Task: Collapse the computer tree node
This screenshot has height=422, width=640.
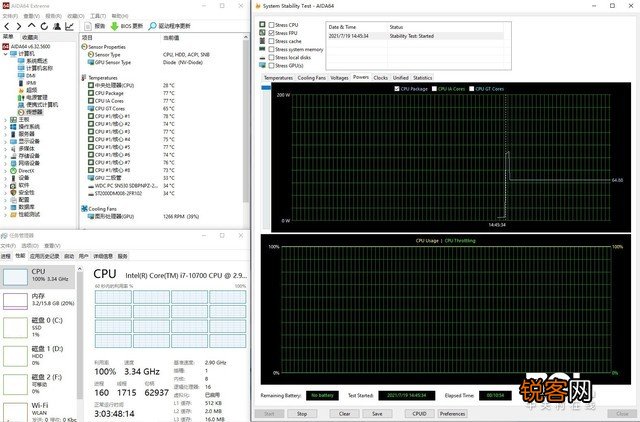Action: (x=5, y=54)
